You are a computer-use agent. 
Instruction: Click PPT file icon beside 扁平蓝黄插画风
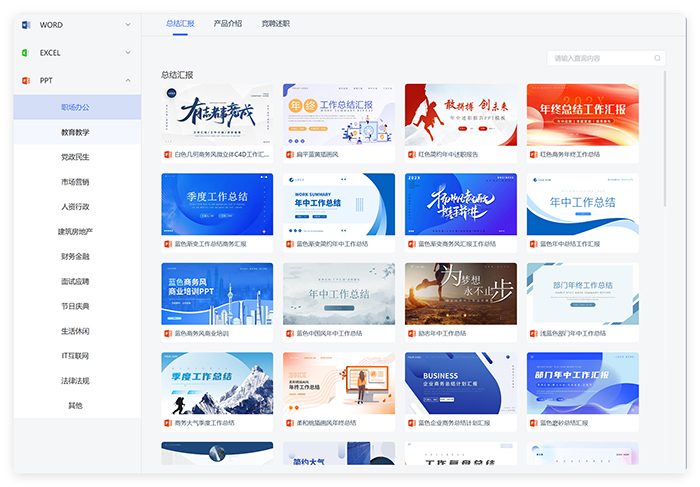click(289, 155)
